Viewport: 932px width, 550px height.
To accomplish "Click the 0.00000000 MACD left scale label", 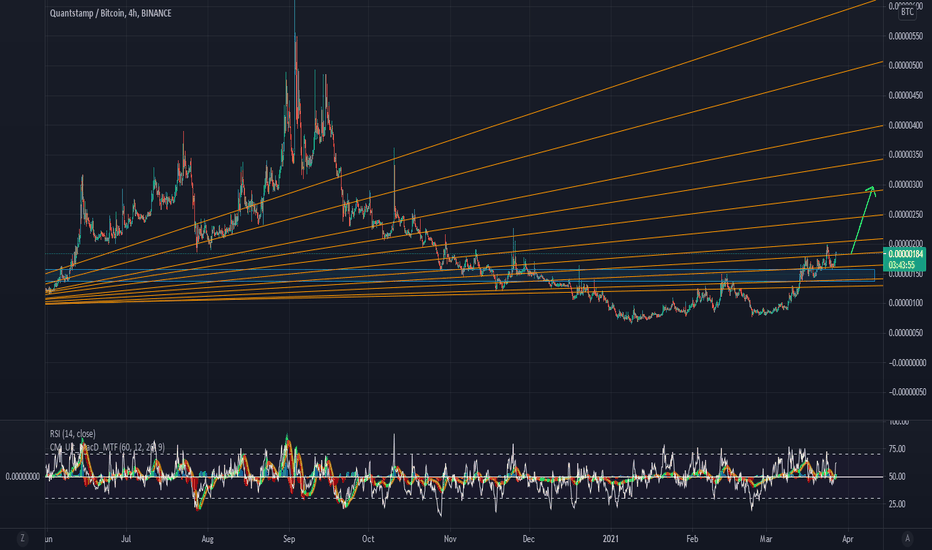I will click(x=23, y=476).
